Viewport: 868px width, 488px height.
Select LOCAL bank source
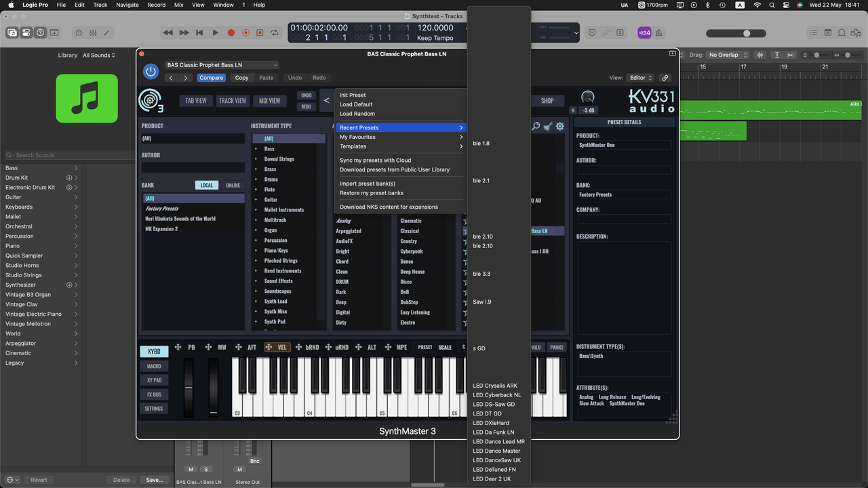pyautogui.click(x=207, y=185)
